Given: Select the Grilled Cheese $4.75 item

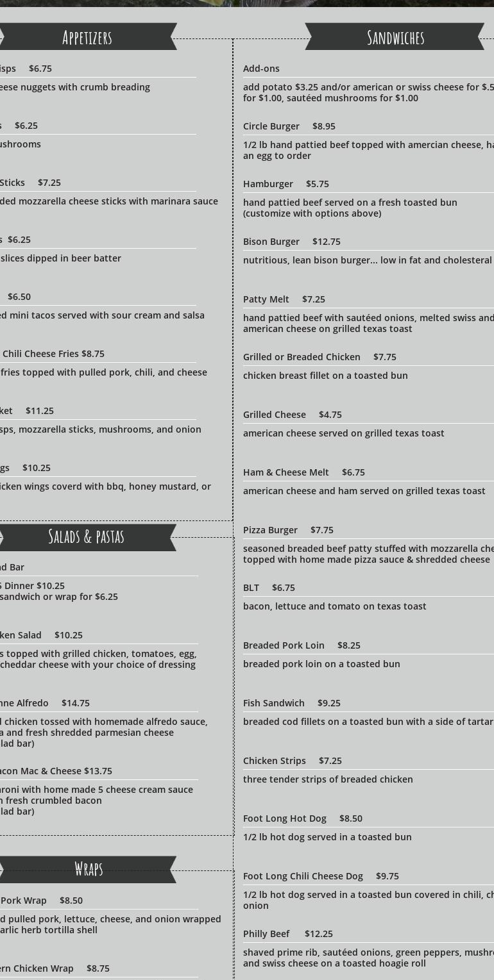Looking at the screenshot, I should coord(292,415).
